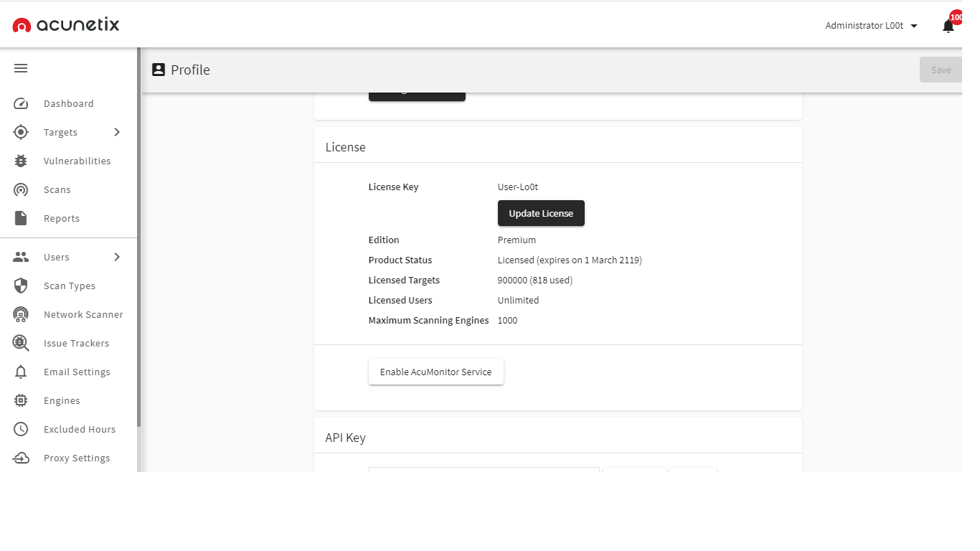Click the Licensed Targets label
Viewport: 980px width, 551px height.
pyautogui.click(x=404, y=280)
